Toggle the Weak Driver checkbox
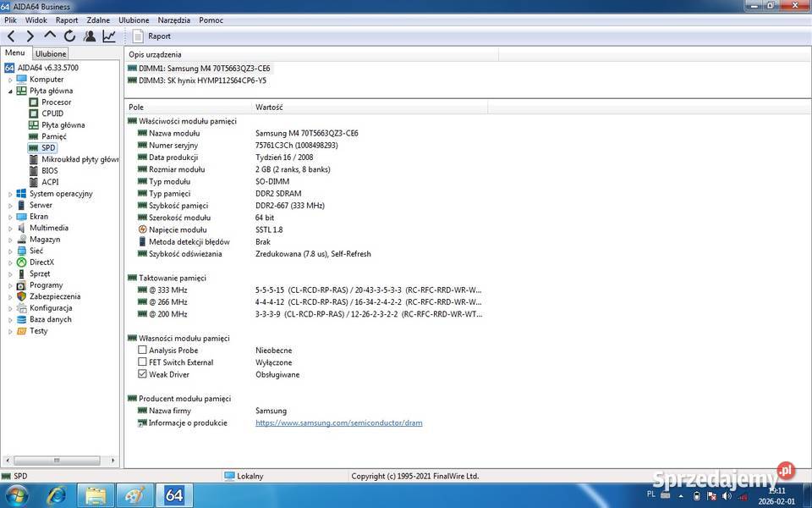812x508 pixels. click(x=142, y=374)
